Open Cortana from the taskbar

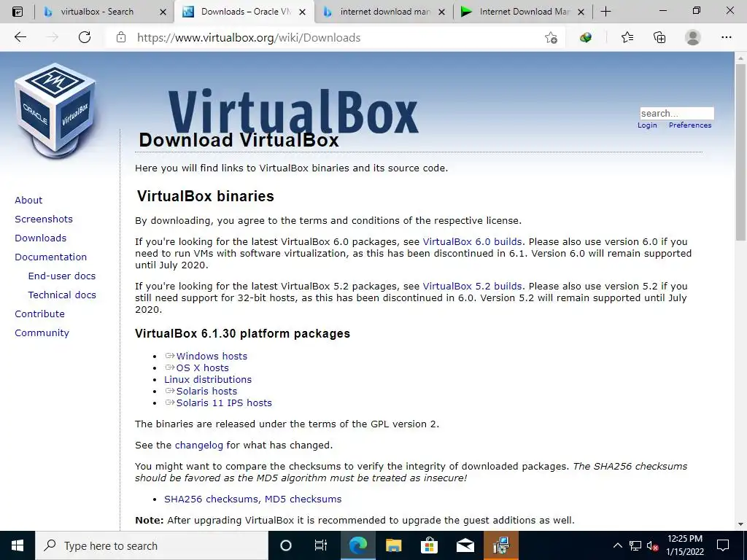coord(286,545)
